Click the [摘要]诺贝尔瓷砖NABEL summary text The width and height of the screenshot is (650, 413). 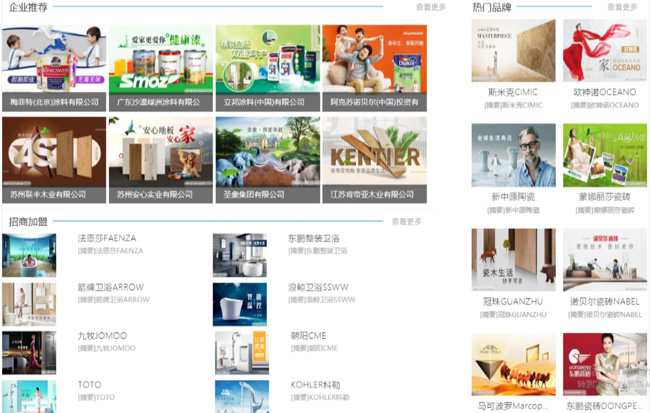point(605,315)
